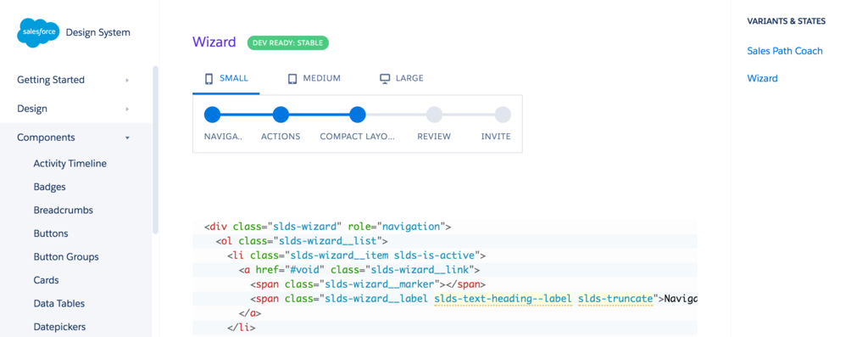Click the sidebar vertical scrollbar
This screenshot has width=868, height=337.
pyautogui.click(x=156, y=149)
